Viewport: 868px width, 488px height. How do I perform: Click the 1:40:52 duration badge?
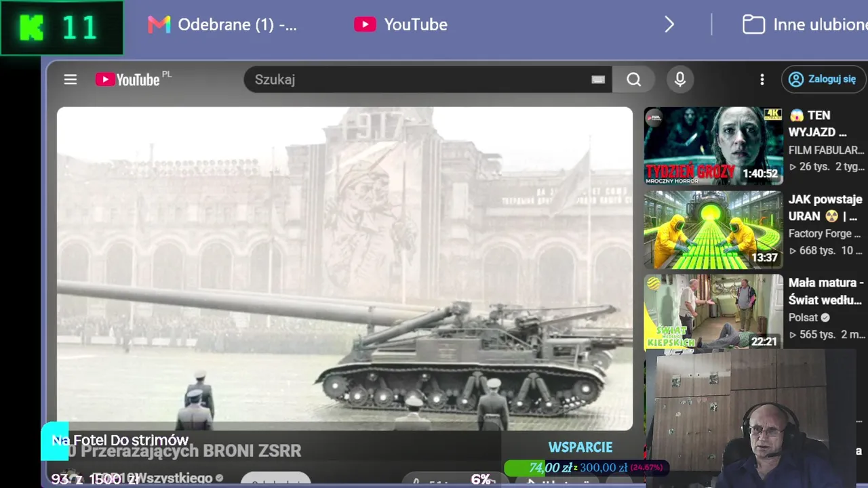click(x=759, y=174)
